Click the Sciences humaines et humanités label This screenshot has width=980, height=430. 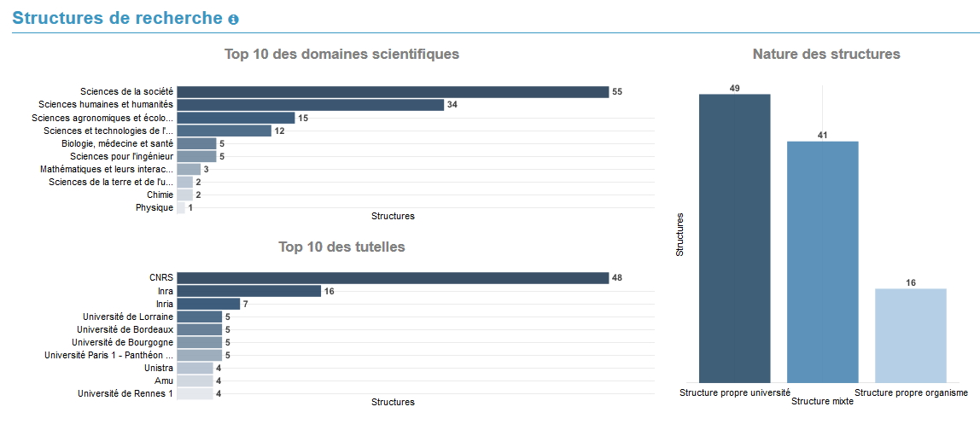coord(106,104)
